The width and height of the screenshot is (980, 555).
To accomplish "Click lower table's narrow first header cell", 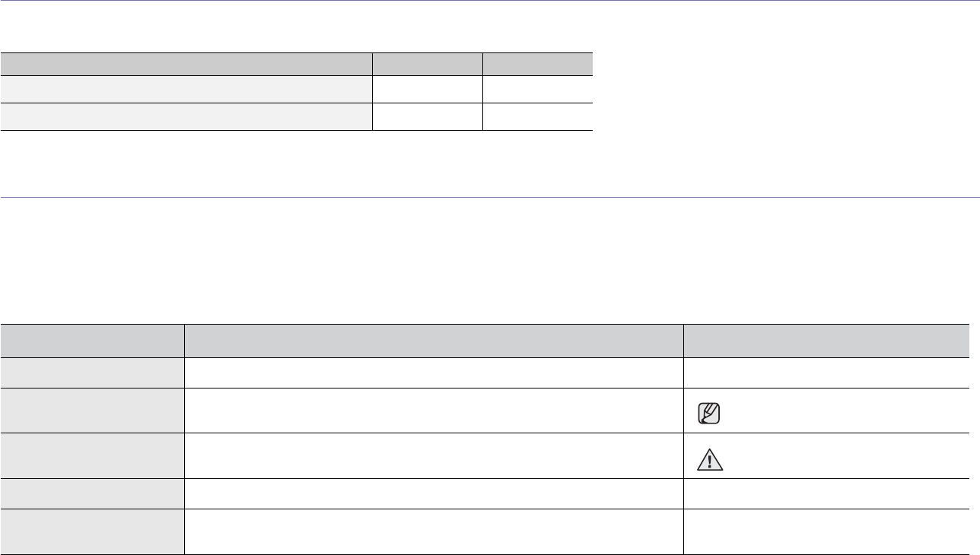I will tap(92, 341).
